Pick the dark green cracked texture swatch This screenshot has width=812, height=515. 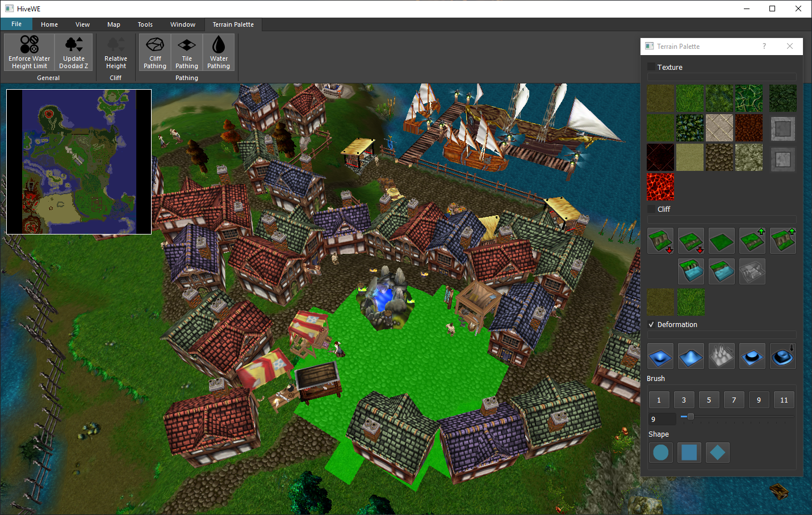(x=783, y=98)
